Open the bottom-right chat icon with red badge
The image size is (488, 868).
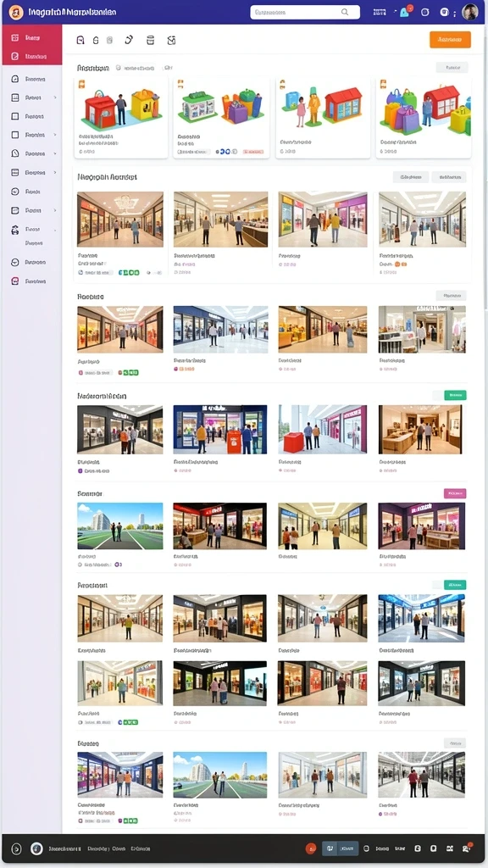(x=467, y=848)
